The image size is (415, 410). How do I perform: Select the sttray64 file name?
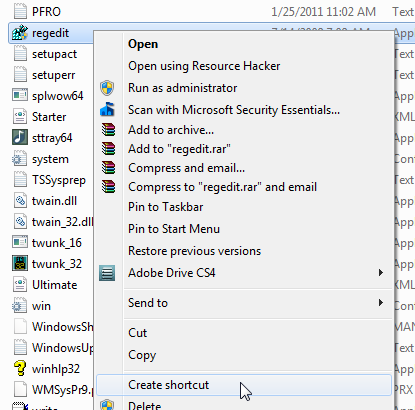tap(52, 138)
